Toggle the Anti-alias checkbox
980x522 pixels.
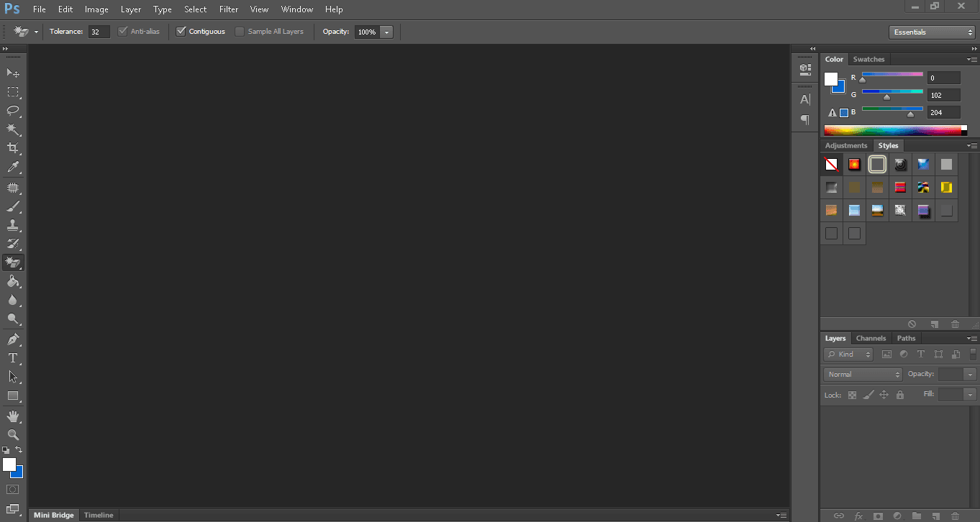(x=122, y=31)
